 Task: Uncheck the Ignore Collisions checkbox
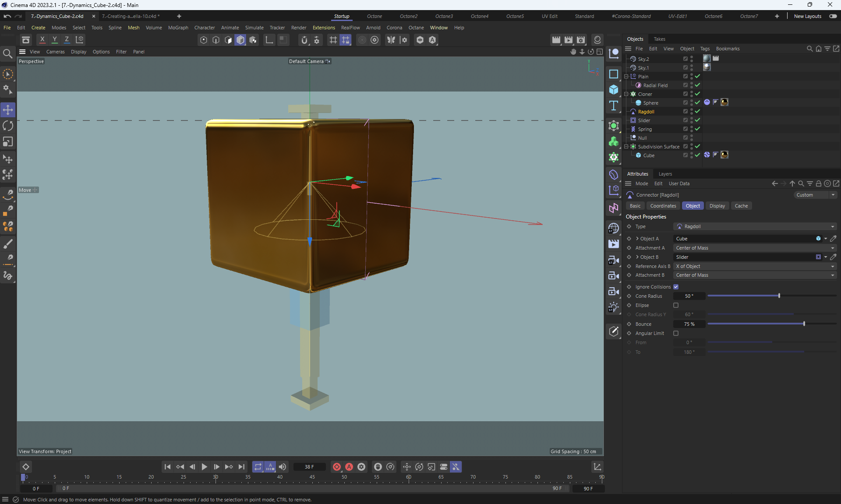(676, 287)
